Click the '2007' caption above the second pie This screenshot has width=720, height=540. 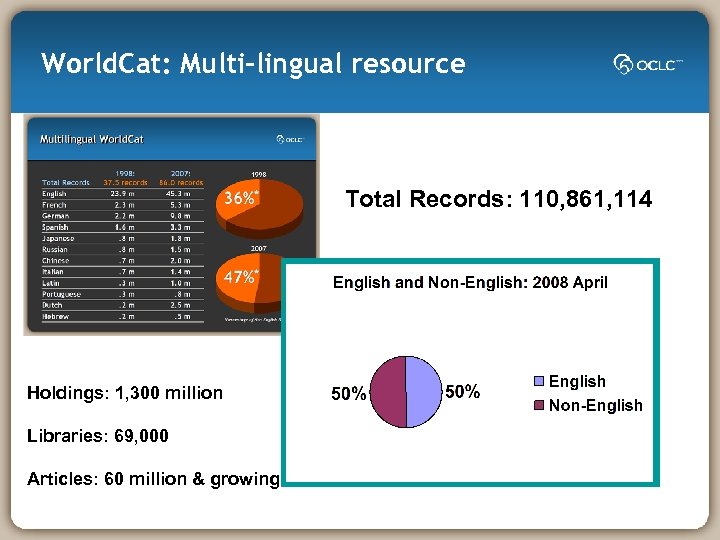259,248
